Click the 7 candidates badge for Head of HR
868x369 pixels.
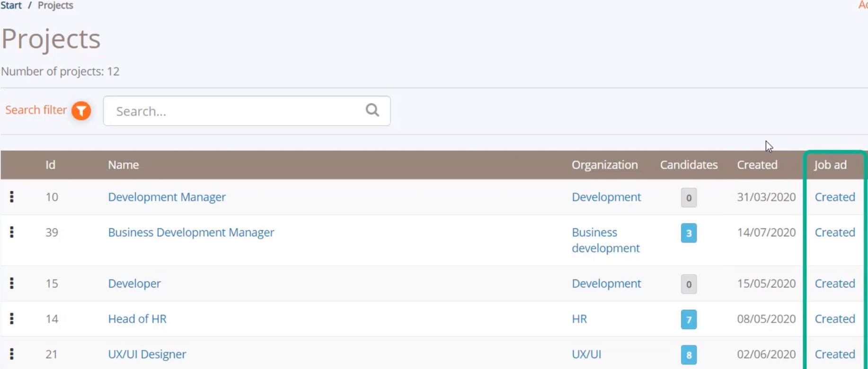(x=689, y=320)
